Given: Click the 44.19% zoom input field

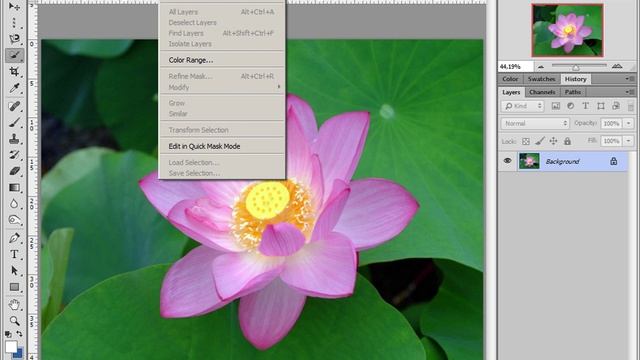Looking at the screenshot, I should 516,66.
